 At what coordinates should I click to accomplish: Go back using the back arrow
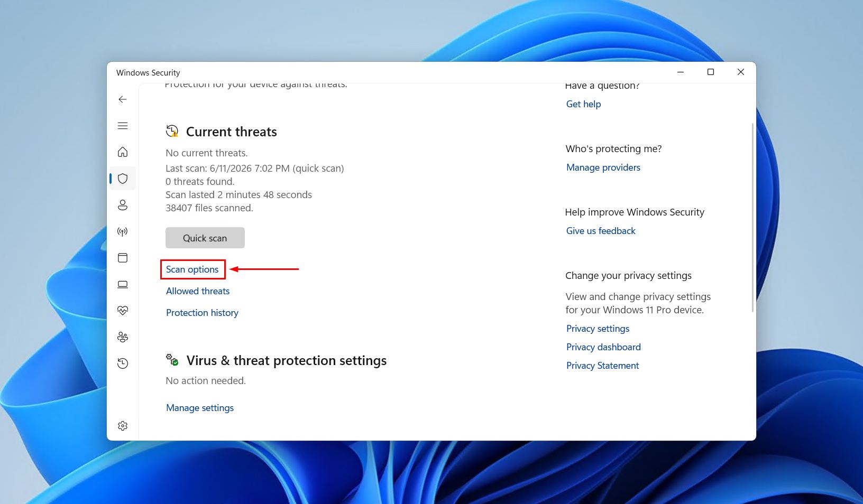(123, 99)
